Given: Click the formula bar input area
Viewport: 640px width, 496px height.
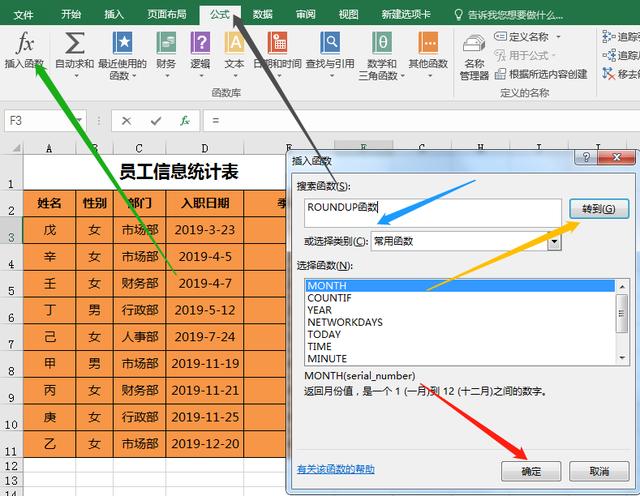Looking at the screenshot, I should pos(420,120).
